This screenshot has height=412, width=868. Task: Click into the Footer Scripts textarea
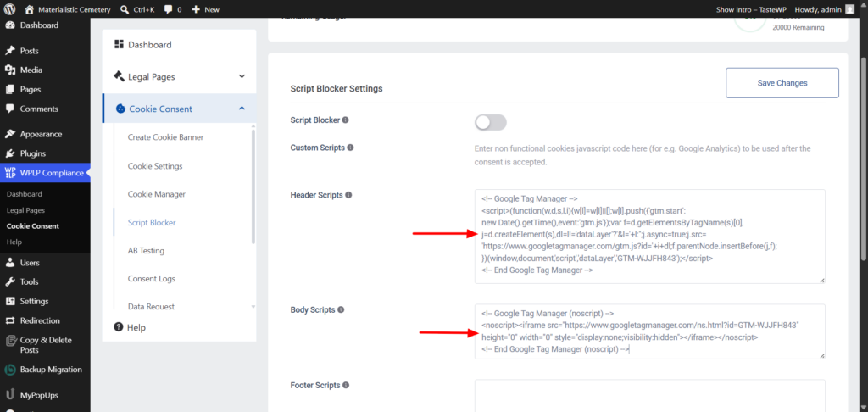(650, 395)
